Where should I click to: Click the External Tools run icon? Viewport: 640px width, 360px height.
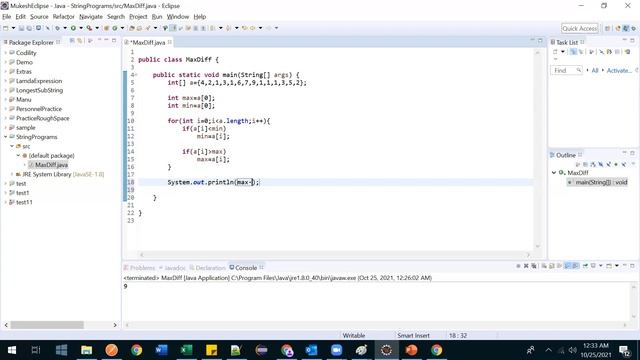coord(89,28)
